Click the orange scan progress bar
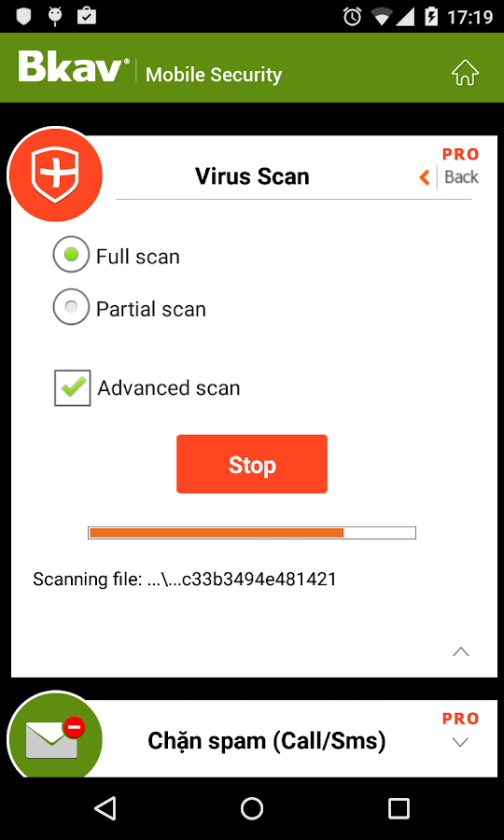This screenshot has height=840, width=504. point(252,533)
